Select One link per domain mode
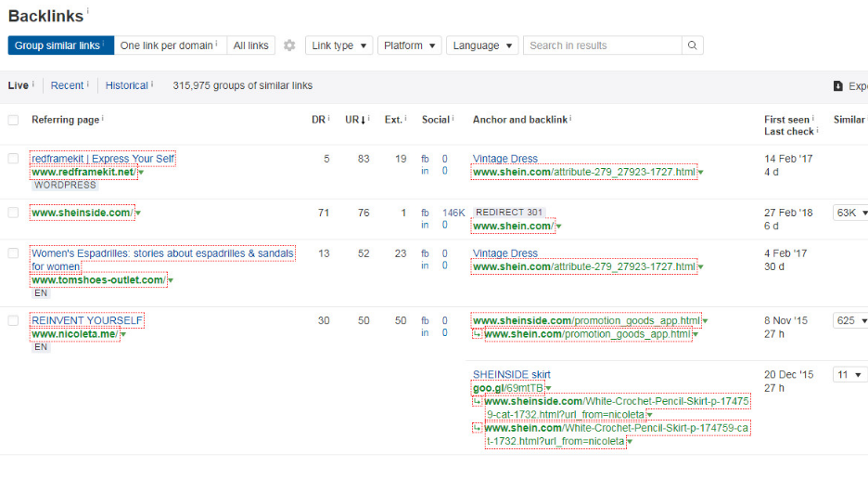 pyautogui.click(x=170, y=45)
